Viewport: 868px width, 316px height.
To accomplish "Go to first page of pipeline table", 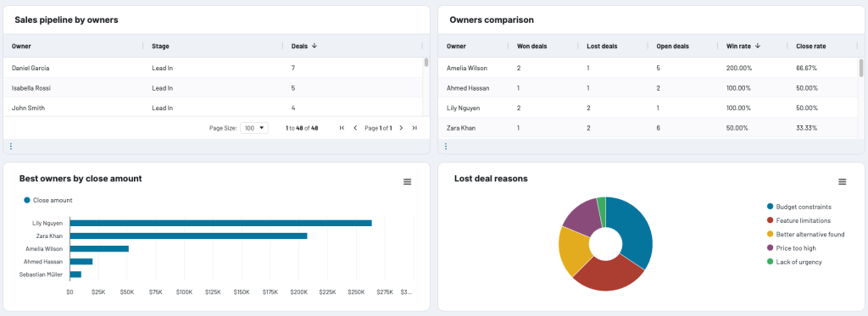I will [342, 128].
